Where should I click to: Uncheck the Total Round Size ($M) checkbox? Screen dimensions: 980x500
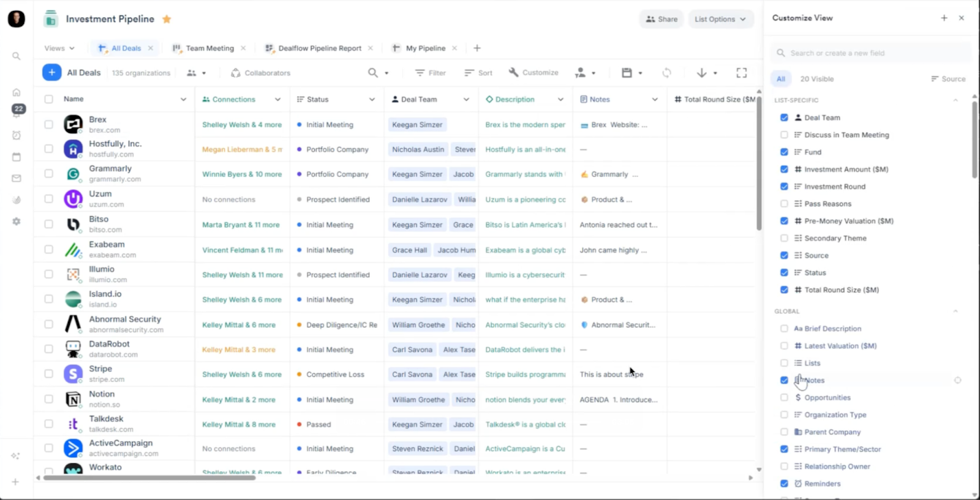pyautogui.click(x=784, y=289)
